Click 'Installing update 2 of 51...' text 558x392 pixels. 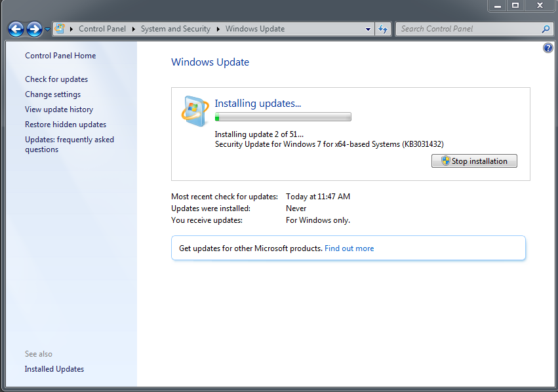pos(259,134)
